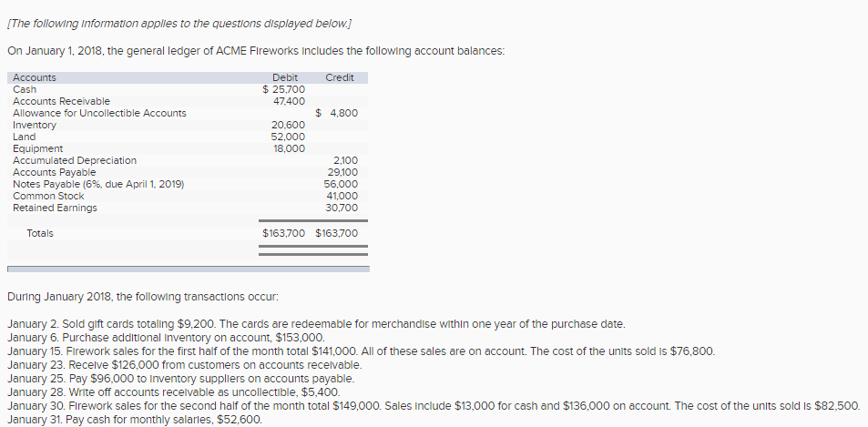The image size is (868, 427).
Task: Click the total credit value $163,700
Action: click(x=337, y=234)
